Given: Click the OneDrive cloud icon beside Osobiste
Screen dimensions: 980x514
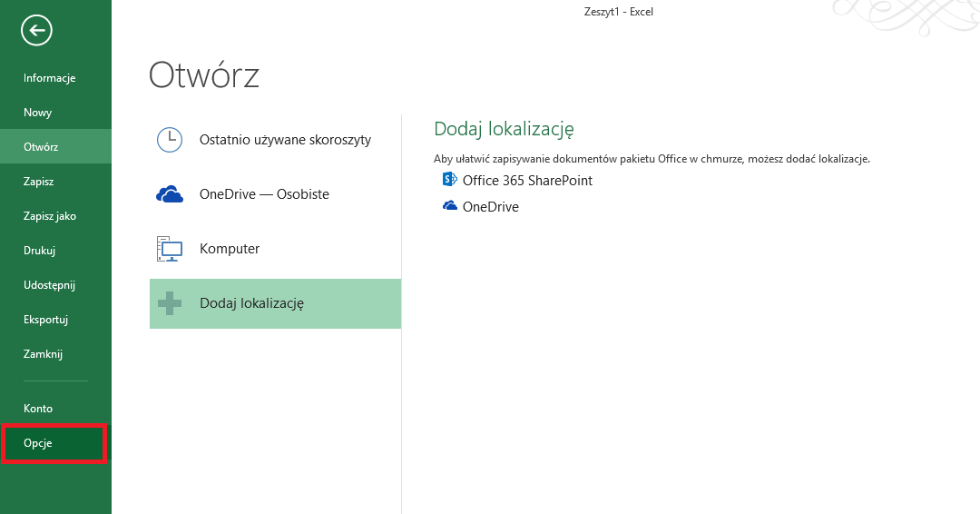Looking at the screenshot, I should [170, 194].
